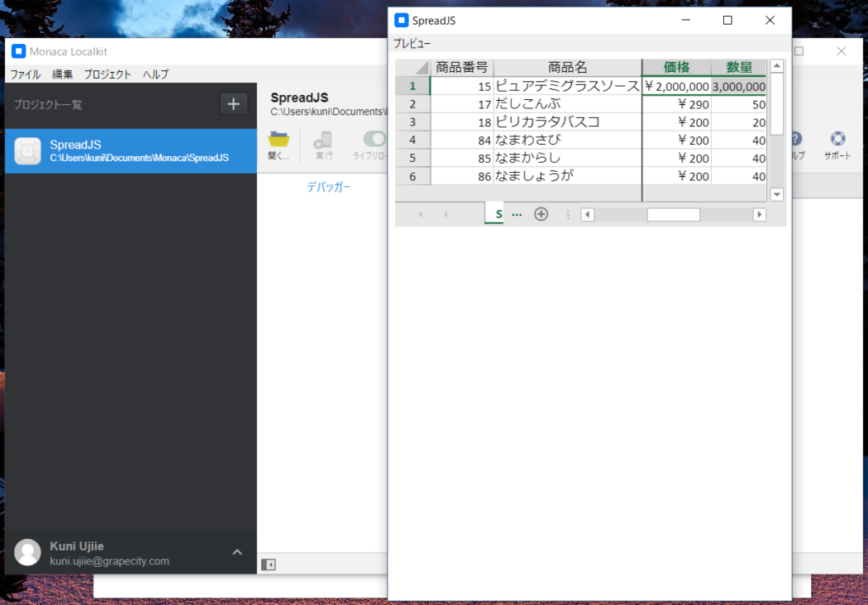Click the sheet tab strip splitter dots
The image size is (868, 605).
point(568,214)
